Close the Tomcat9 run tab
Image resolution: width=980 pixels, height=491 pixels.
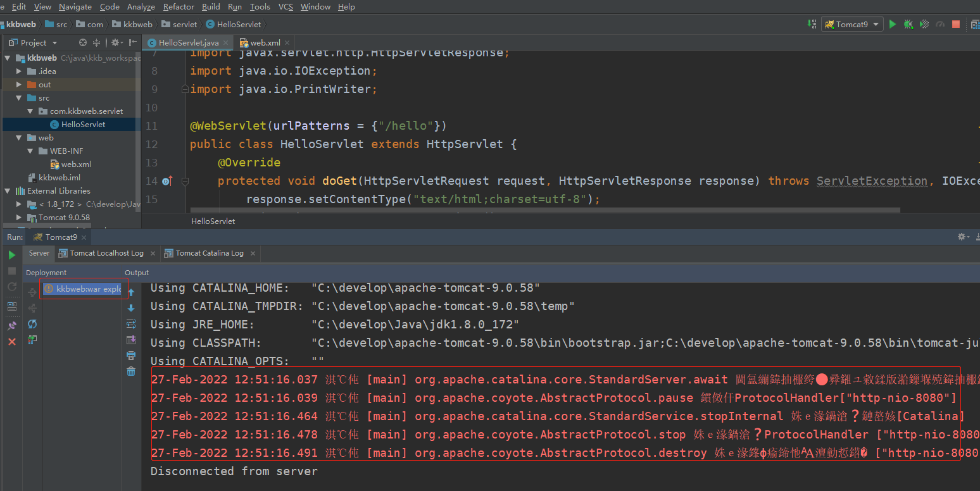[85, 237]
